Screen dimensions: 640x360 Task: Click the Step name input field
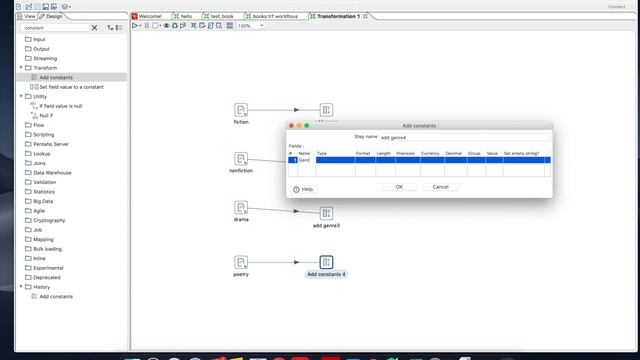(x=464, y=138)
